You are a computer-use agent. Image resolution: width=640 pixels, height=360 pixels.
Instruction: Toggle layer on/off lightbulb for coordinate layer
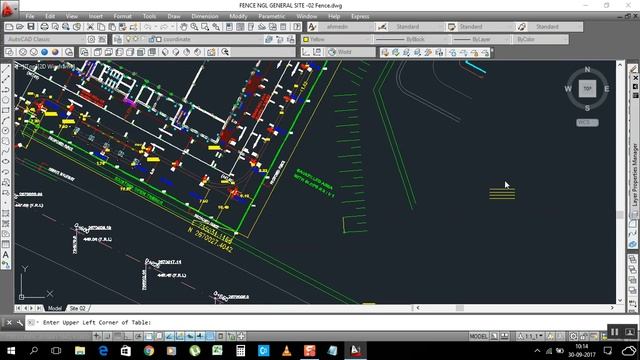pos(128,39)
